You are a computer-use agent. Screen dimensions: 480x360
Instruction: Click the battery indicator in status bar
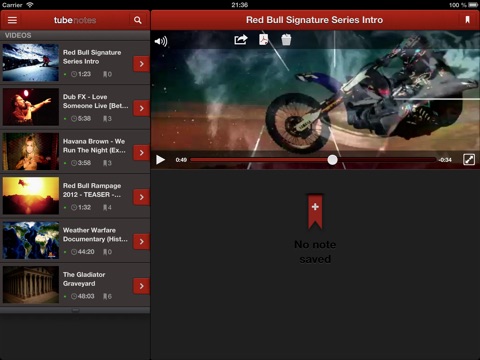tap(473, 5)
